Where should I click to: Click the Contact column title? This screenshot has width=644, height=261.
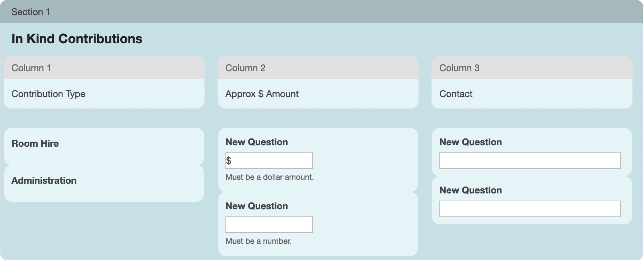[x=456, y=94]
